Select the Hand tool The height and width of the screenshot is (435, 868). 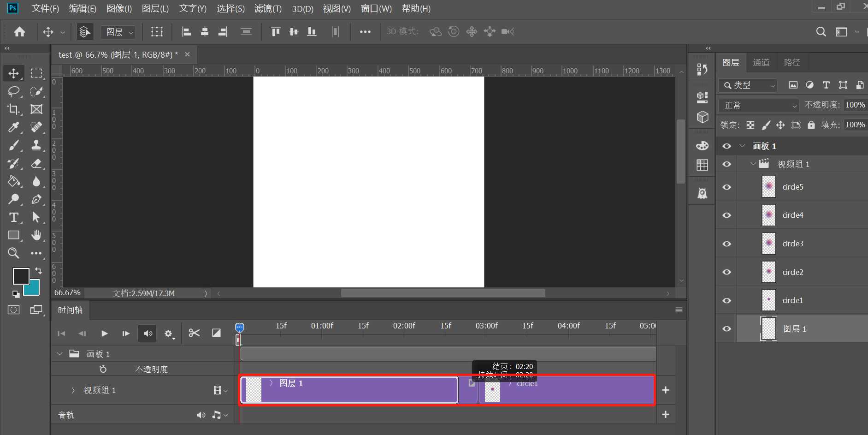coord(36,235)
